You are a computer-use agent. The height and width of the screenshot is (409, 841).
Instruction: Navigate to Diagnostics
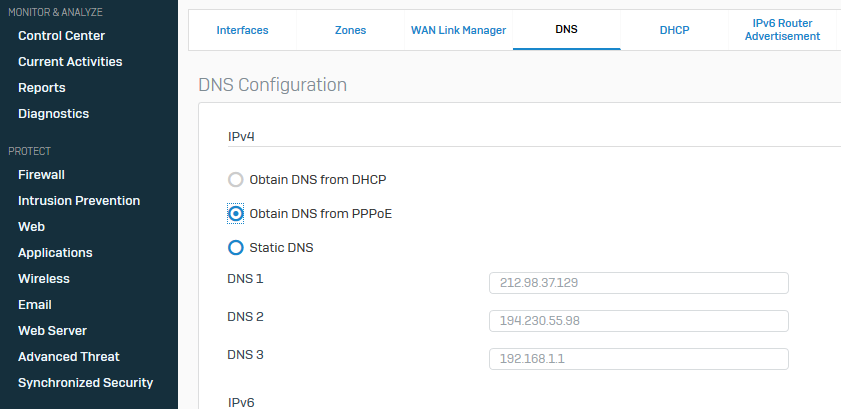53,114
